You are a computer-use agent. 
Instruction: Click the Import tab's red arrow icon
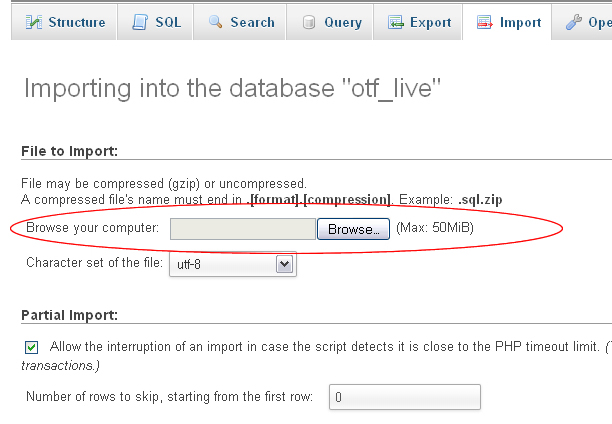485,22
